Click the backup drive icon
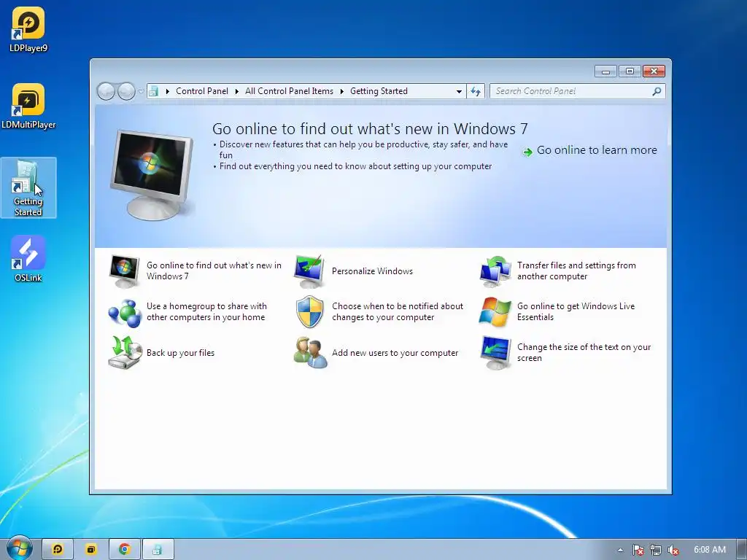The width and height of the screenshot is (747, 560). coord(124,353)
